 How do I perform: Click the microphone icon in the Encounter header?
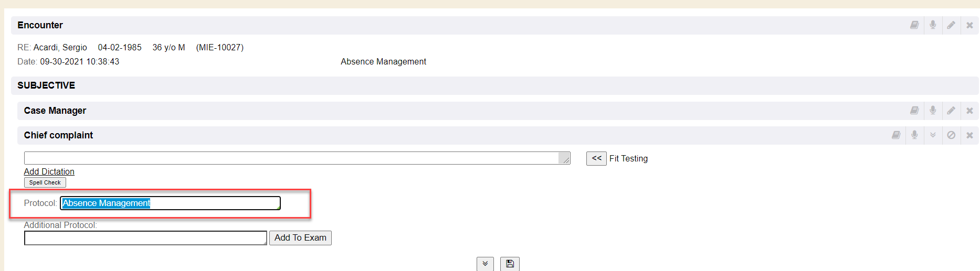pos(933,25)
